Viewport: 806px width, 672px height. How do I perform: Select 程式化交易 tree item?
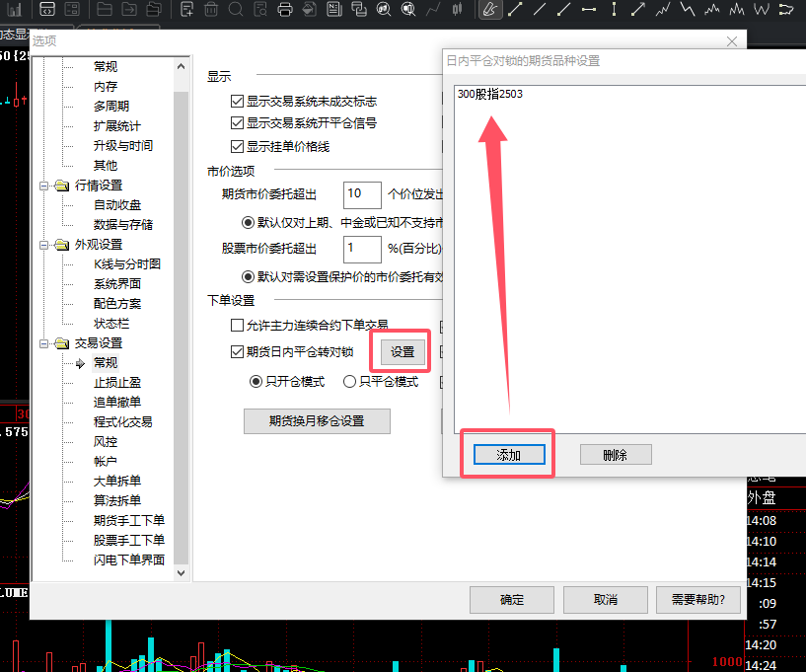123,422
